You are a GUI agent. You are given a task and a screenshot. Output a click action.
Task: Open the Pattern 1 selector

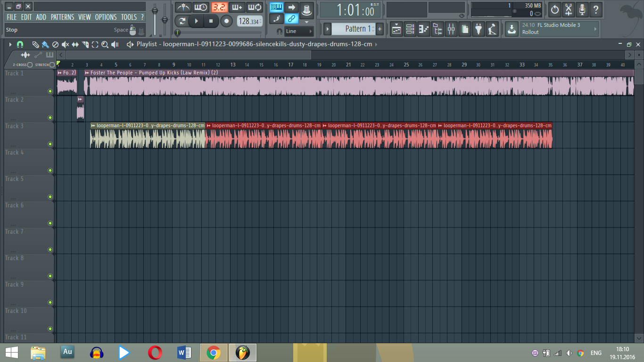354,29
